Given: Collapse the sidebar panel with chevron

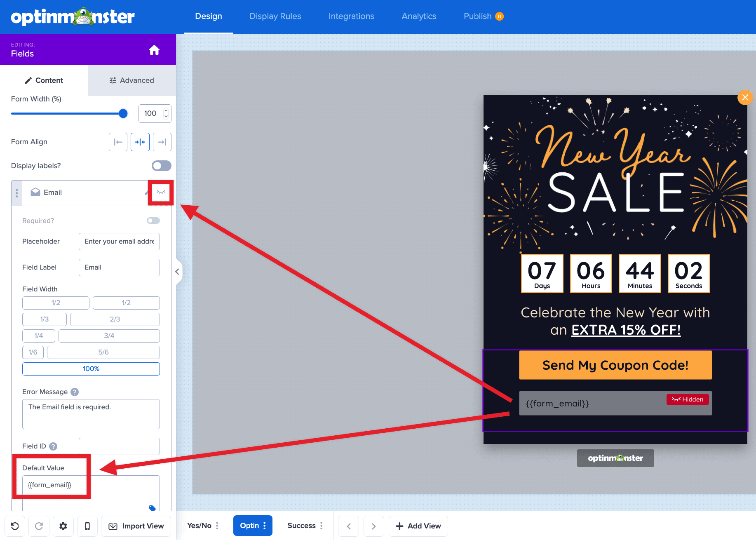Looking at the screenshot, I should (x=177, y=272).
